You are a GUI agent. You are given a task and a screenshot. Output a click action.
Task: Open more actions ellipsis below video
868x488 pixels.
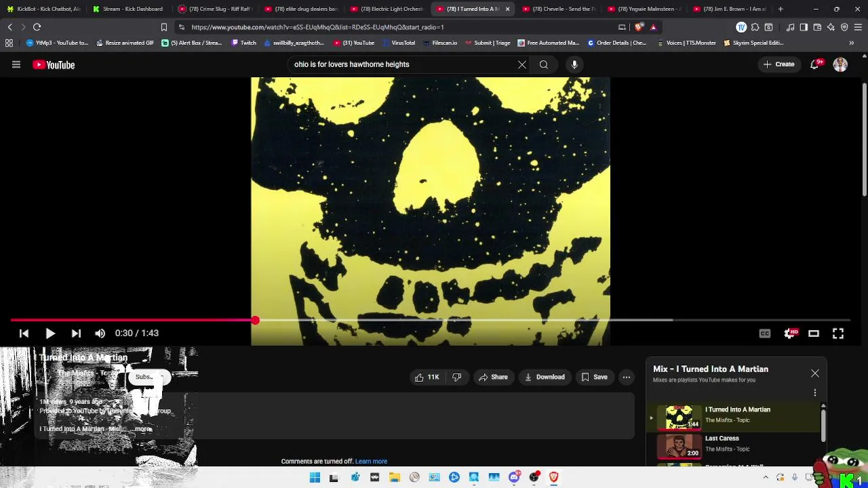[627, 377]
